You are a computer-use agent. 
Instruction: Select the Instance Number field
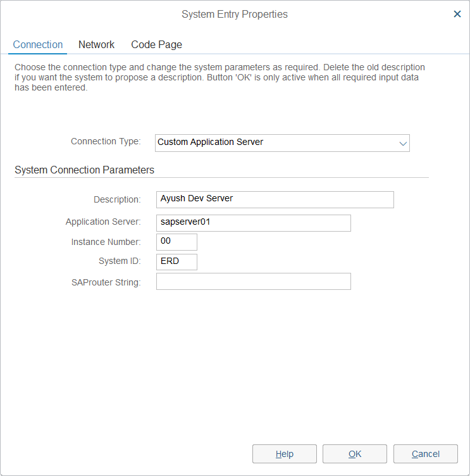point(176,242)
